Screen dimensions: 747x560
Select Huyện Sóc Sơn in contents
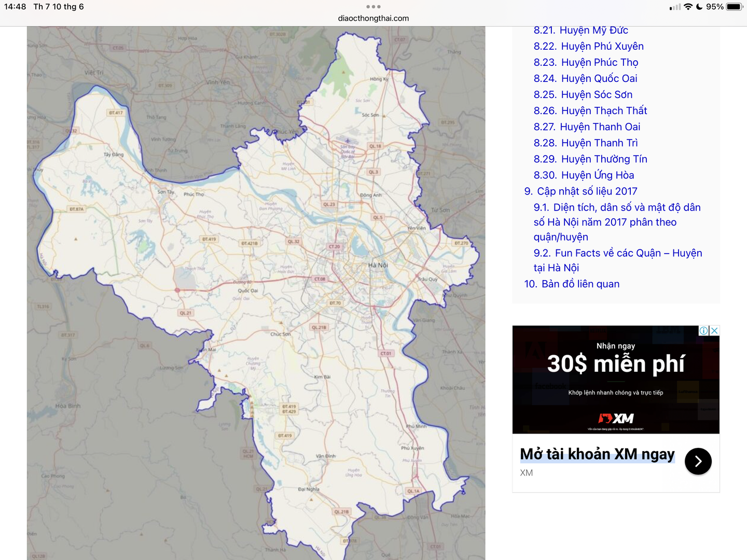pyautogui.click(x=583, y=94)
